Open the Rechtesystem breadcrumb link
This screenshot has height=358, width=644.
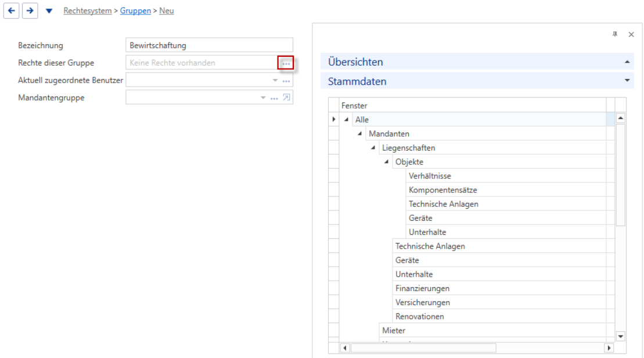(x=88, y=10)
